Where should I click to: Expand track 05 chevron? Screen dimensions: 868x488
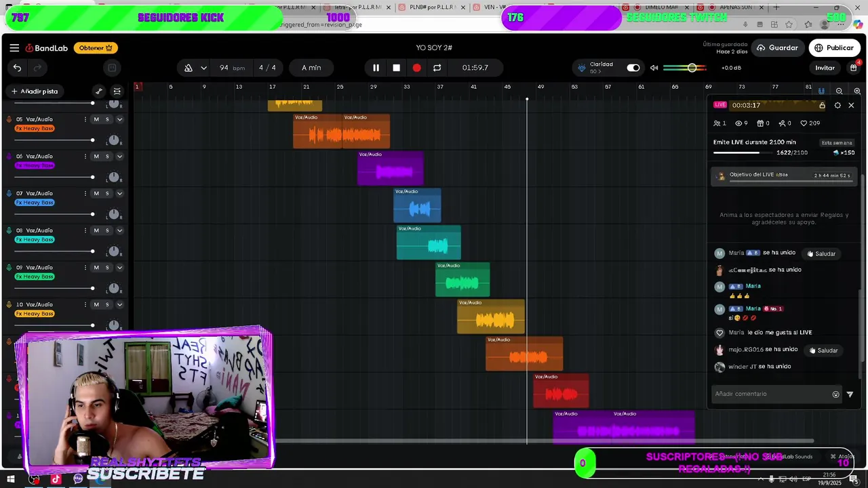[119, 119]
